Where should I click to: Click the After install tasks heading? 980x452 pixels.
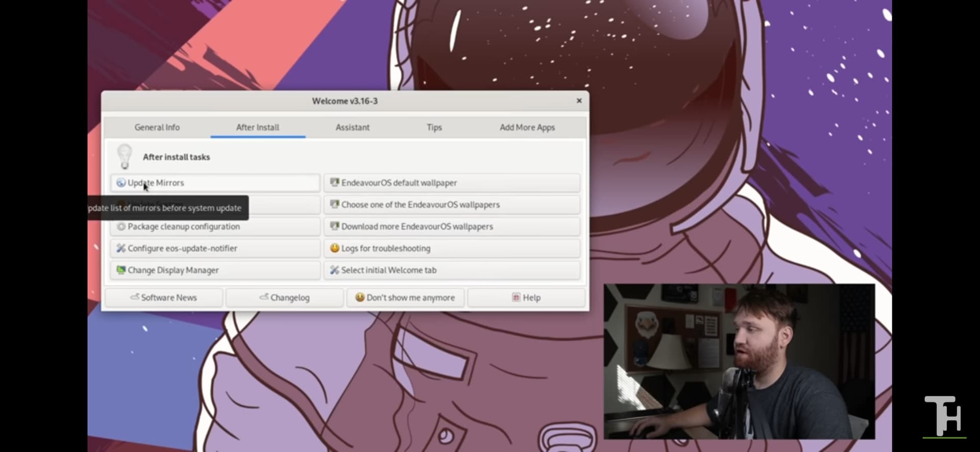[176, 157]
